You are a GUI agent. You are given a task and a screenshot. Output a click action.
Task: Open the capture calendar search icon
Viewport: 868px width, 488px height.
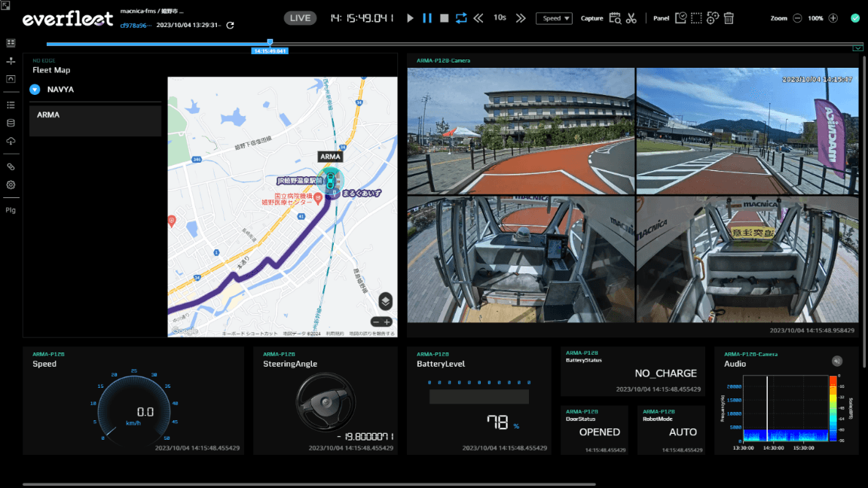pyautogui.click(x=615, y=18)
